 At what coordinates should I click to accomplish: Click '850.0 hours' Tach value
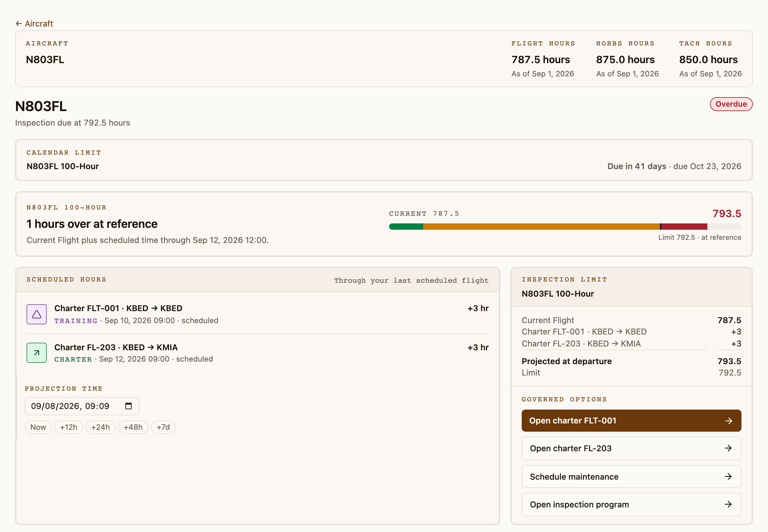(708, 59)
